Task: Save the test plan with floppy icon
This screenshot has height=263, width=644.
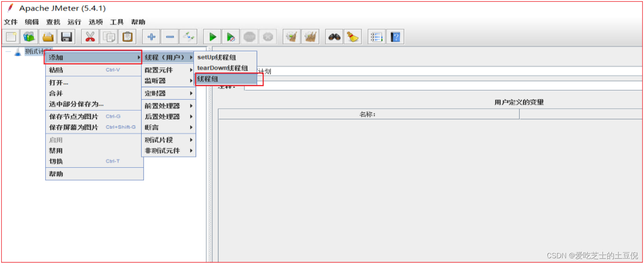Action: tap(67, 37)
